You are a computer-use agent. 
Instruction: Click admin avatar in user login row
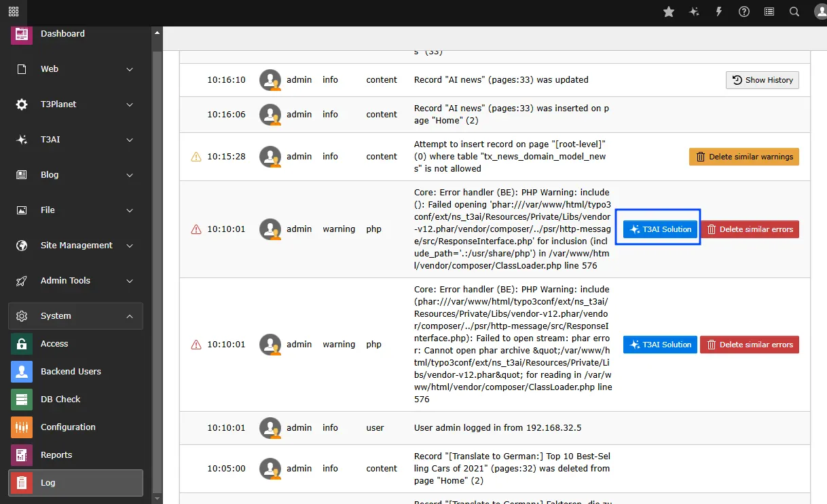(x=270, y=428)
